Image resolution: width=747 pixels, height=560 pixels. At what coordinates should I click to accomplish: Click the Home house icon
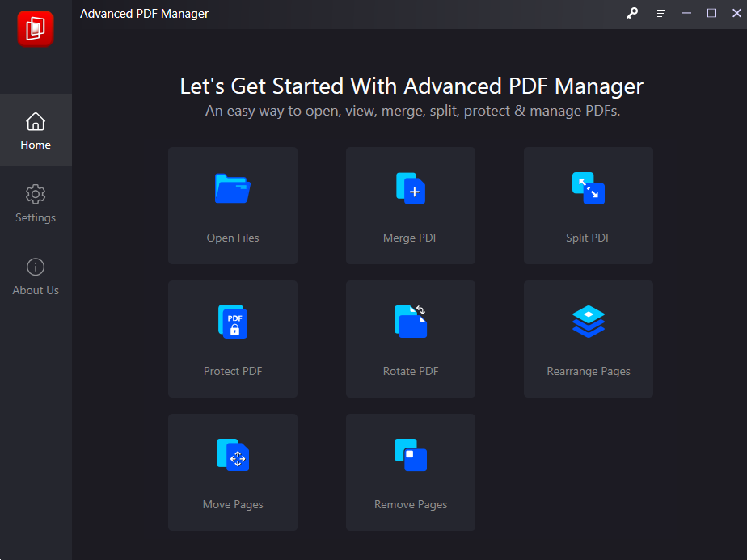tap(36, 121)
